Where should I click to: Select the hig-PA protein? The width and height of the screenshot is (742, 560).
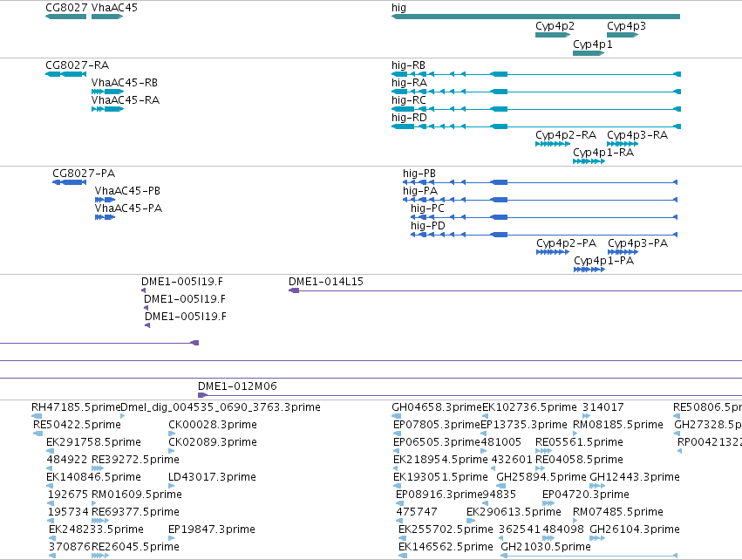pyautogui.click(x=541, y=200)
